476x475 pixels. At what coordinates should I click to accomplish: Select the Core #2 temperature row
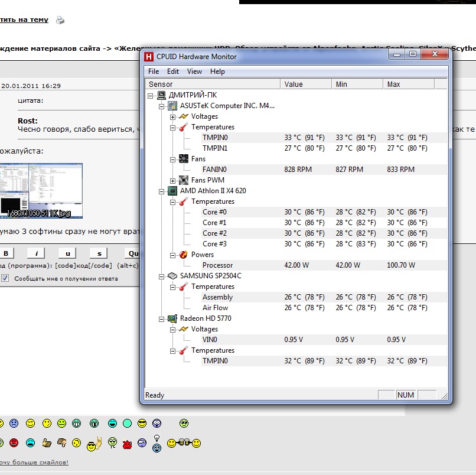[324, 233]
